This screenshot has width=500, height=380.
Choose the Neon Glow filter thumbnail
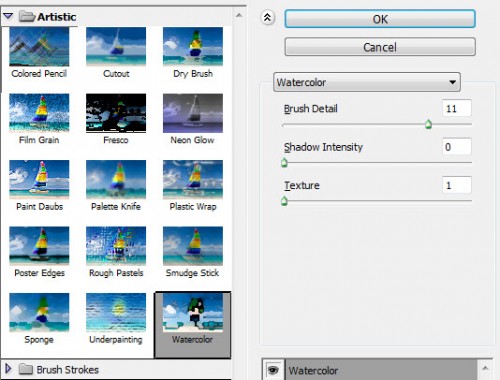click(193, 113)
